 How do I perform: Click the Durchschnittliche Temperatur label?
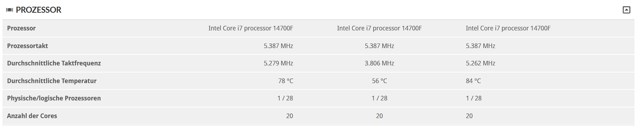52,81
